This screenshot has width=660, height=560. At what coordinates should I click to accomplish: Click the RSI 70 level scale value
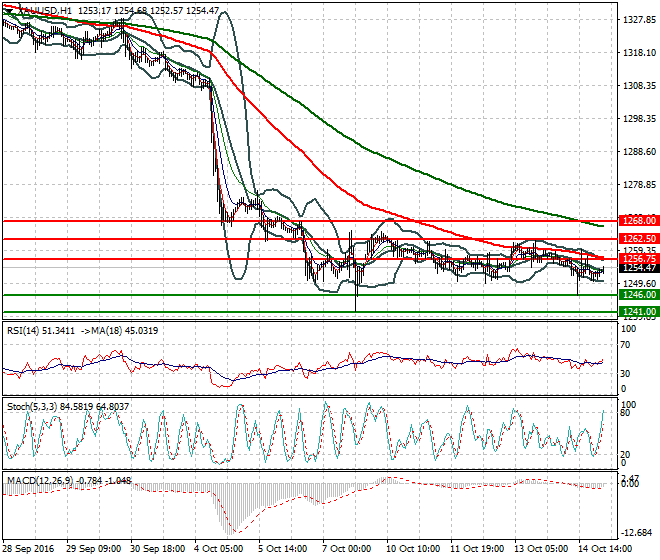625,345
